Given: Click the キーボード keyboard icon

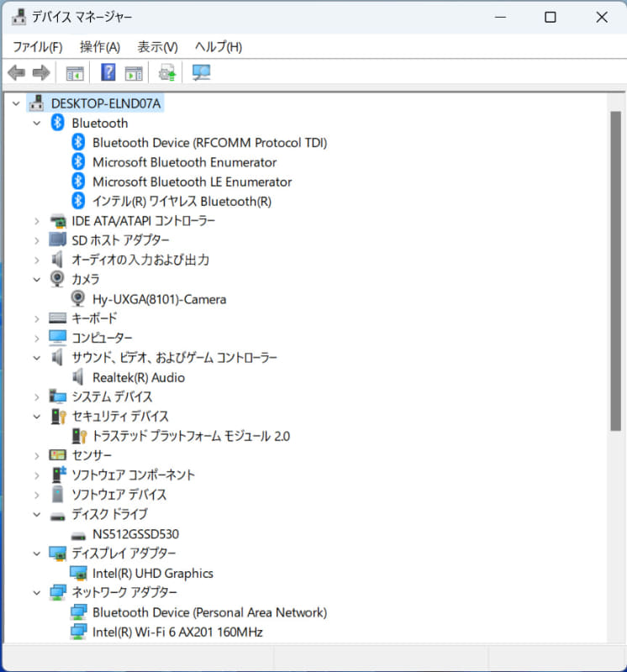Looking at the screenshot, I should pos(57,318).
